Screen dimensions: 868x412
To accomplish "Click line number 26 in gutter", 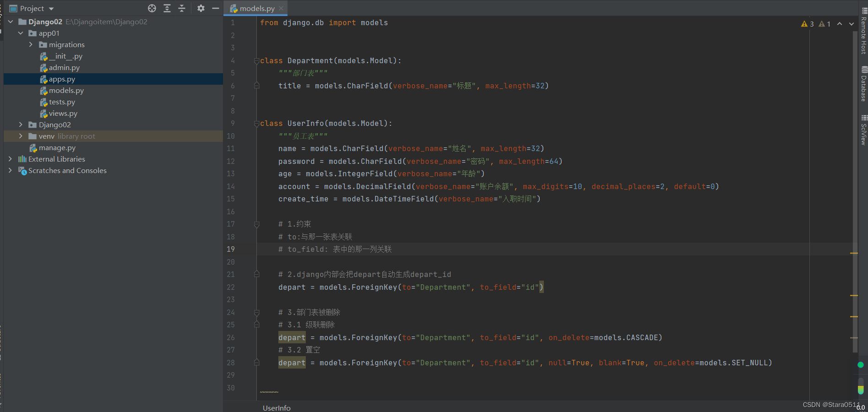I will (231, 337).
